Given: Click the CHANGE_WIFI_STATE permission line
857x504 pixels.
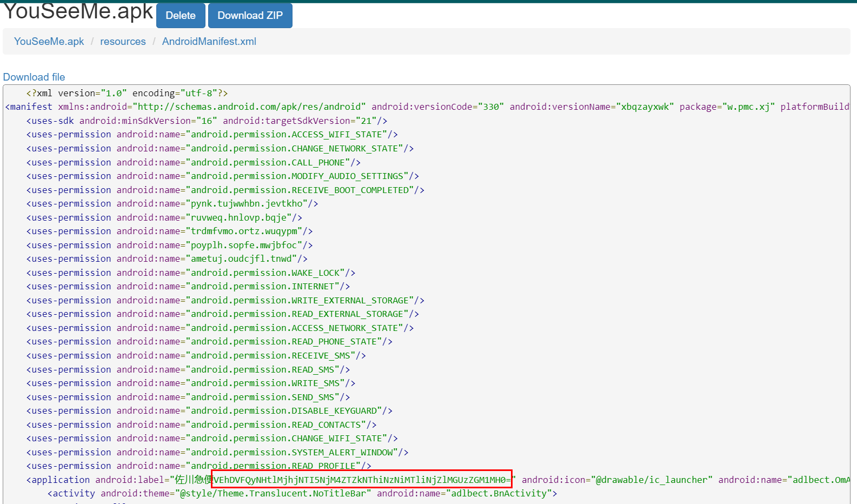Looking at the screenshot, I should (212, 439).
